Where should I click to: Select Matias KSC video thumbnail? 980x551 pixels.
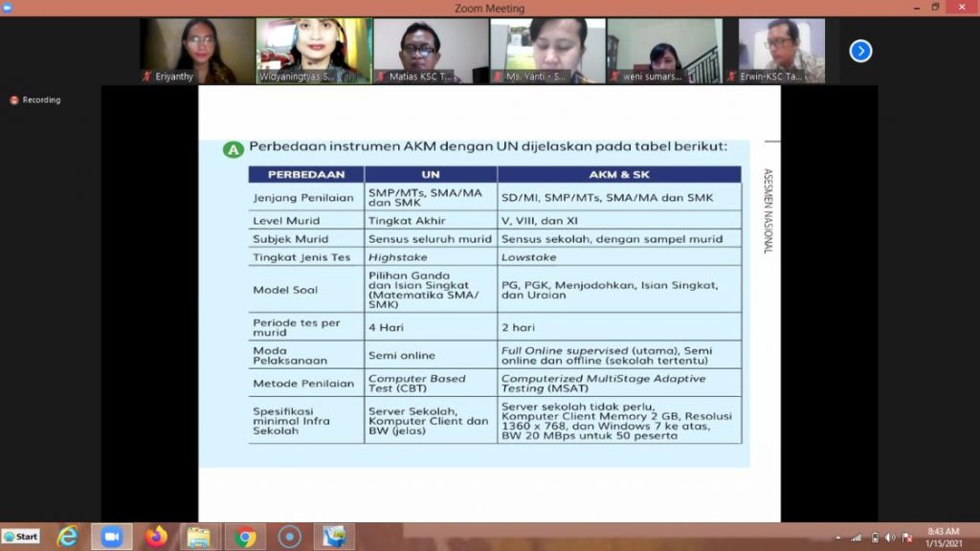tap(431, 51)
